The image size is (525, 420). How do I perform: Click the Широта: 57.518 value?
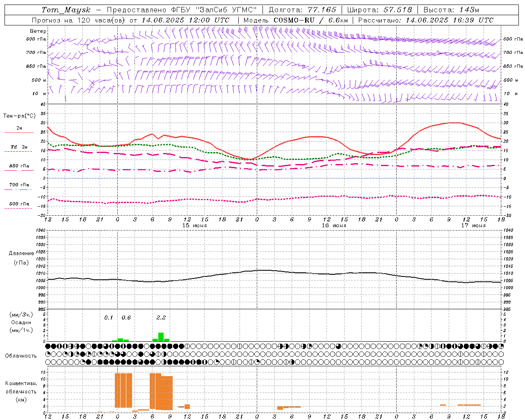(379, 10)
